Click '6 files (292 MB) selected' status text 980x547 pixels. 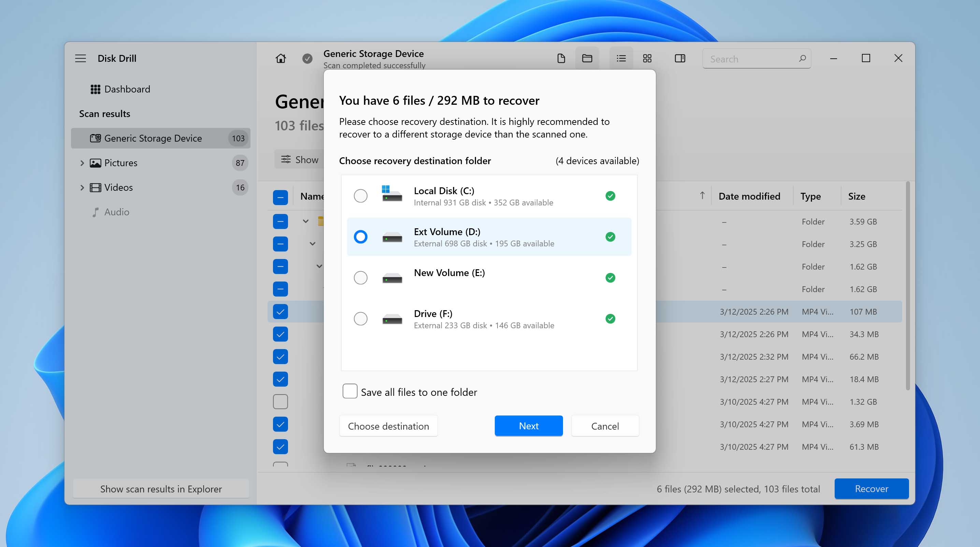pos(708,489)
